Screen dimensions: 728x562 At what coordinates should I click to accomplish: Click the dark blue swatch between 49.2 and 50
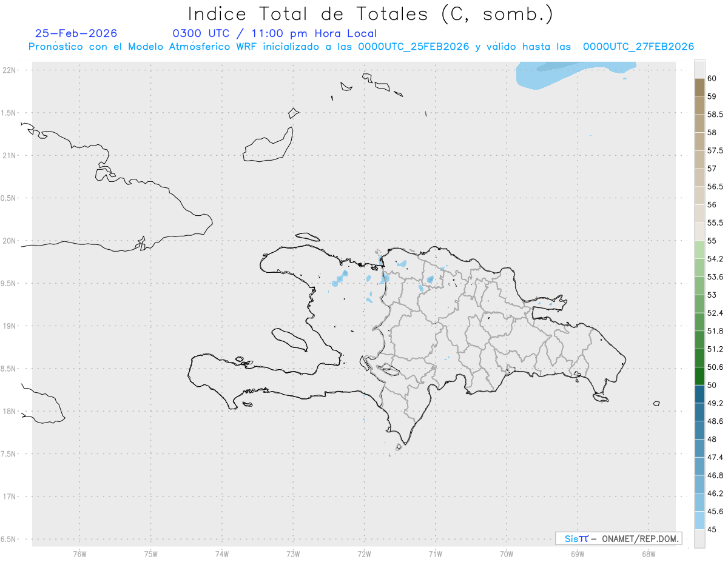699,394
